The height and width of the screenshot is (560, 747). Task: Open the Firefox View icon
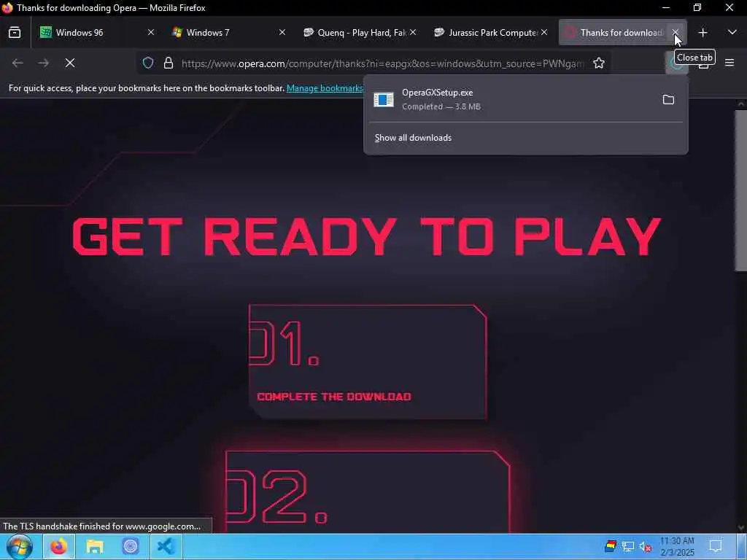tap(15, 32)
